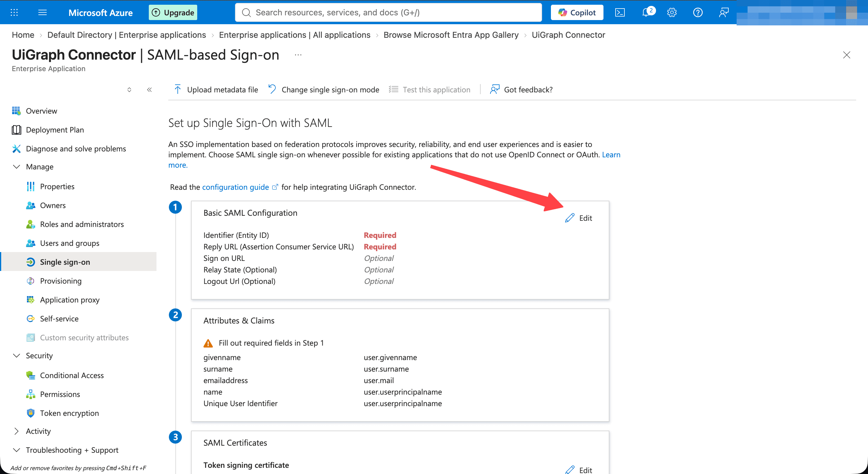Click the Roles and administrators icon

tap(30, 224)
